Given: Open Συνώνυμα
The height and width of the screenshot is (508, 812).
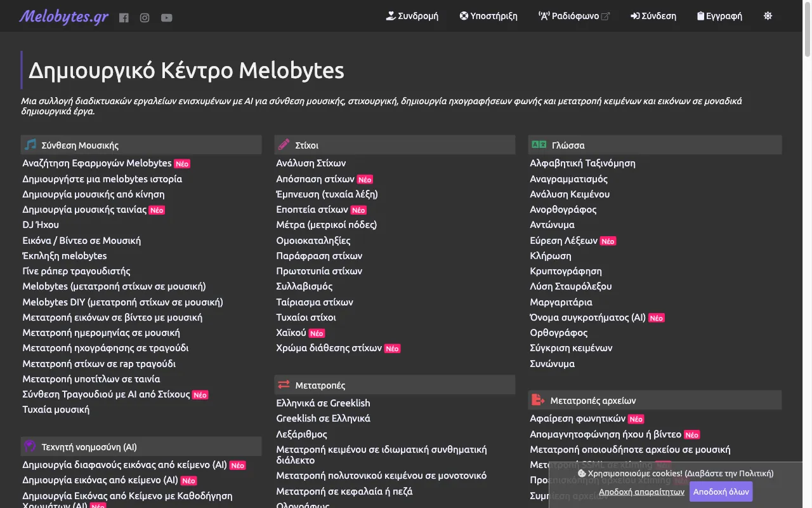Looking at the screenshot, I should 552,364.
